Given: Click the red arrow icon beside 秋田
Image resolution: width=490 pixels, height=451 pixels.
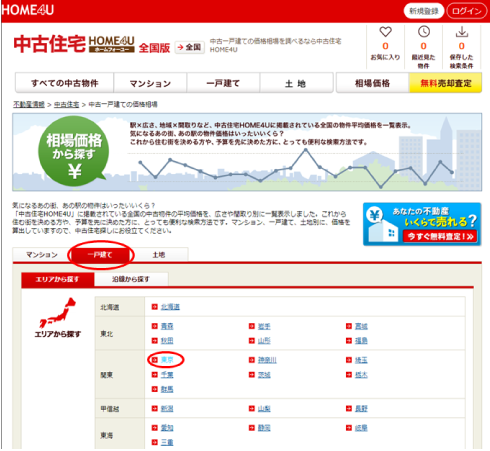Looking at the screenshot, I should click(x=154, y=340).
